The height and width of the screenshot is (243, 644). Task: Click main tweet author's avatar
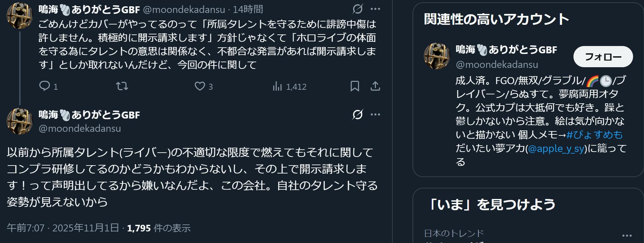20,121
